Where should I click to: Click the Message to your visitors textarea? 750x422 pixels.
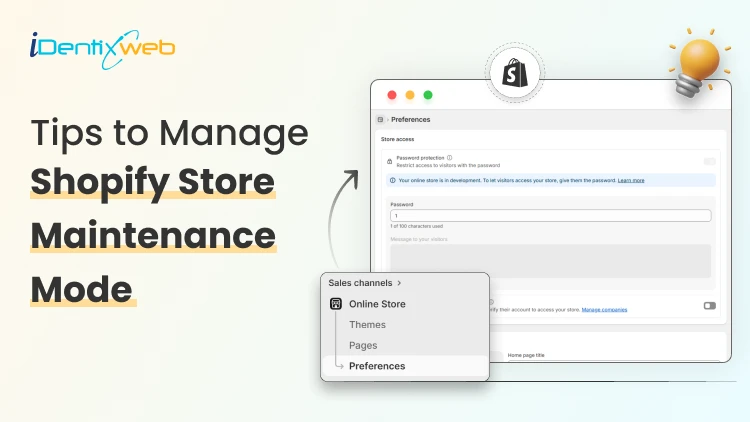coord(551,261)
